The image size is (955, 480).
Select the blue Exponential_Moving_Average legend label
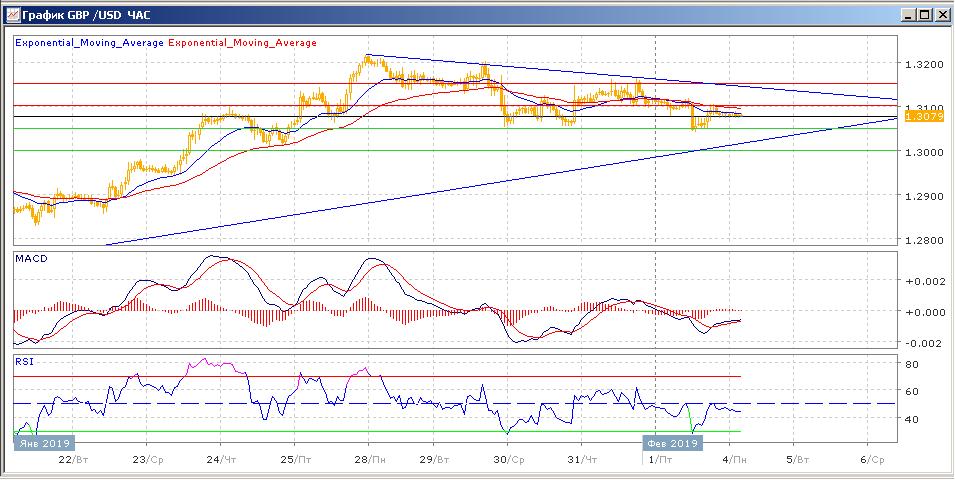pyautogui.click(x=89, y=43)
